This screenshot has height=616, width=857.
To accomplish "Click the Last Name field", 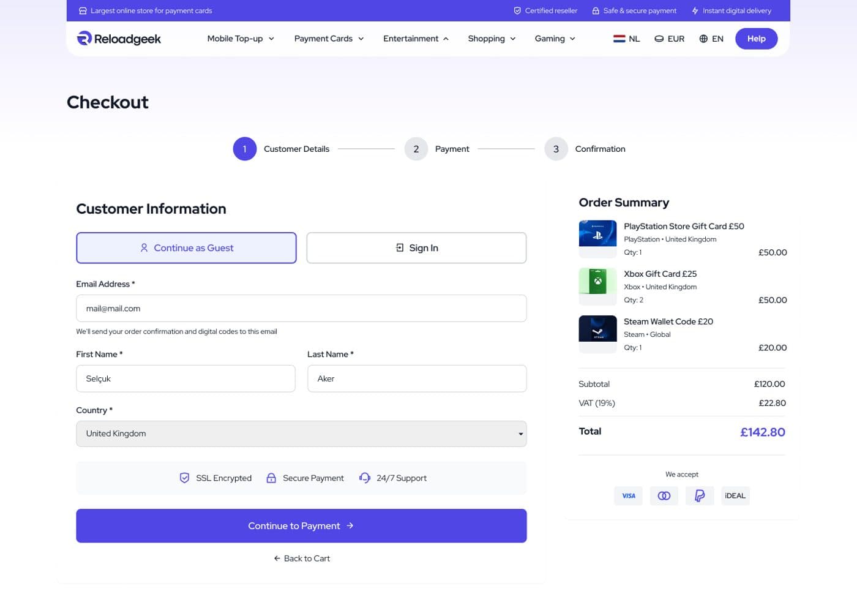I will (417, 378).
